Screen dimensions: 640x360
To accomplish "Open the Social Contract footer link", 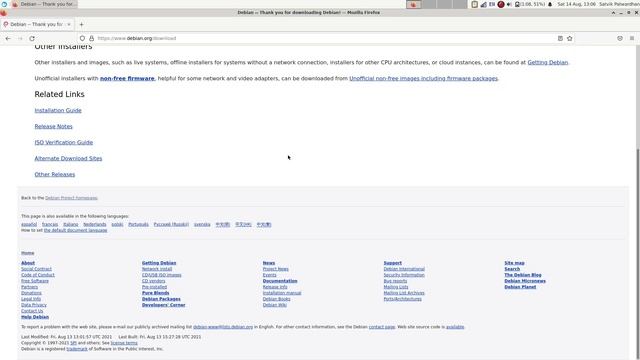I will pos(36,269).
